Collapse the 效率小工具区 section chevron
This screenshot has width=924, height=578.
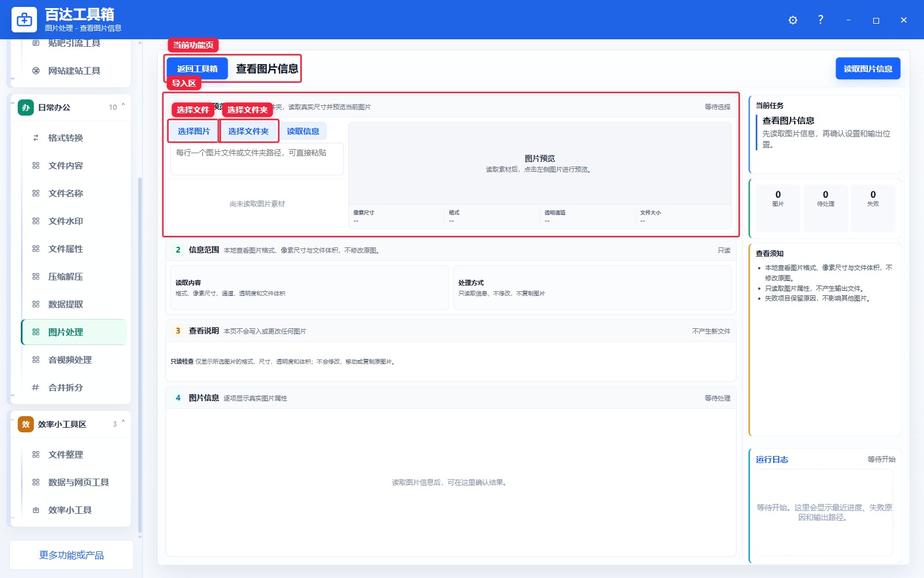[123, 423]
